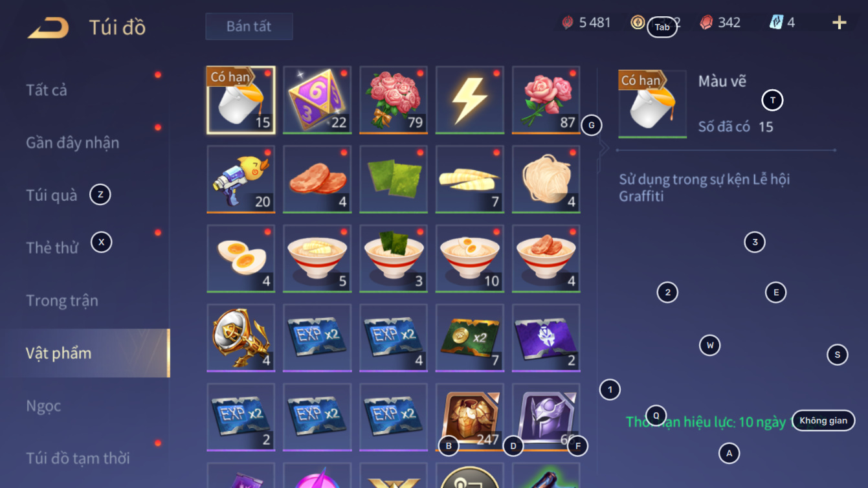Select the Màu vẽ paint bucket item
The image size is (868, 488).
(x=241, y=100)
